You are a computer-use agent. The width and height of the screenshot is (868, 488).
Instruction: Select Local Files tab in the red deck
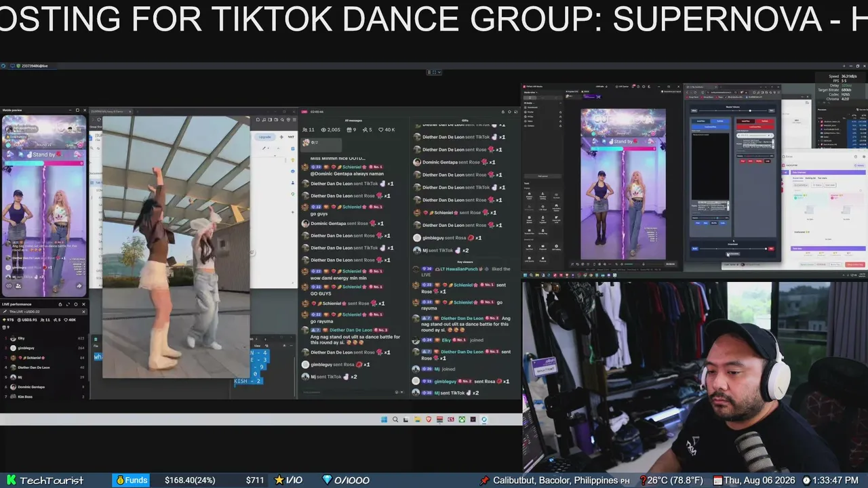(x=746, y=121)
